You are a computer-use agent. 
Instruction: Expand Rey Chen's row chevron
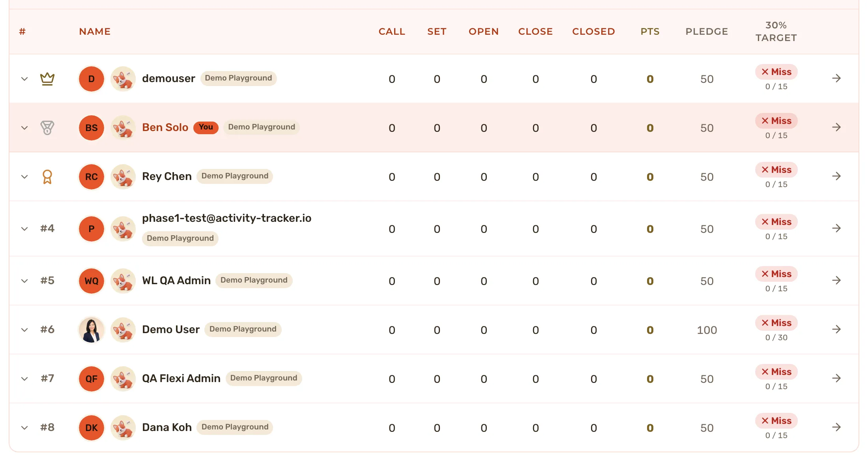pos(24,177)
